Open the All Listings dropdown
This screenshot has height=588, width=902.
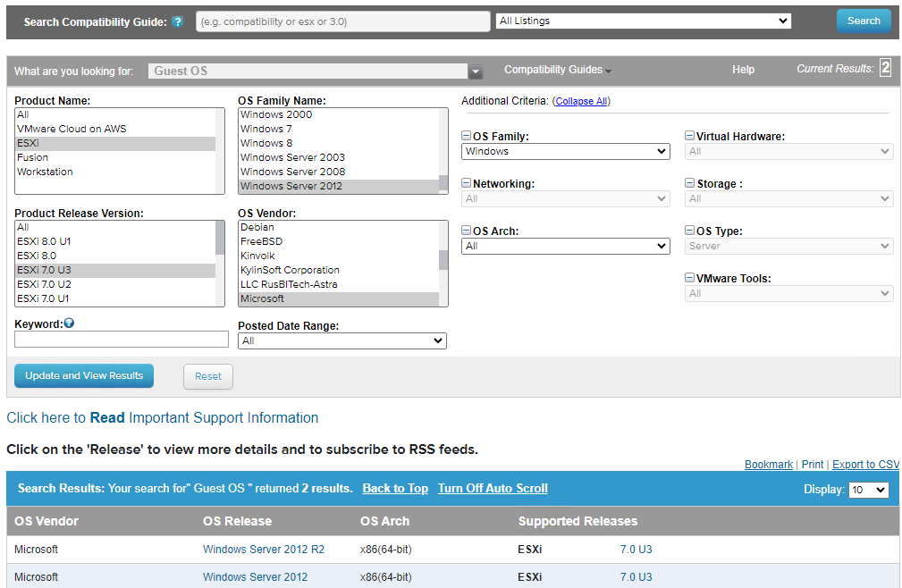[643, 21]
